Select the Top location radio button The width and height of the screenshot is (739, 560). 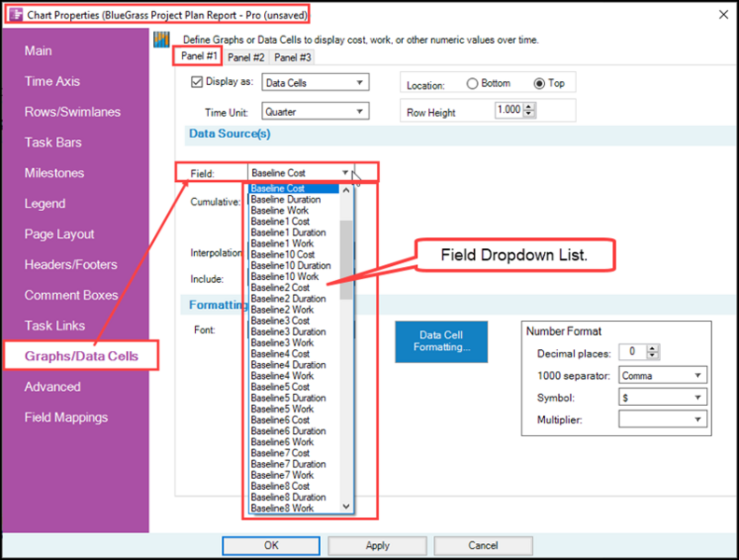[539, 83]
